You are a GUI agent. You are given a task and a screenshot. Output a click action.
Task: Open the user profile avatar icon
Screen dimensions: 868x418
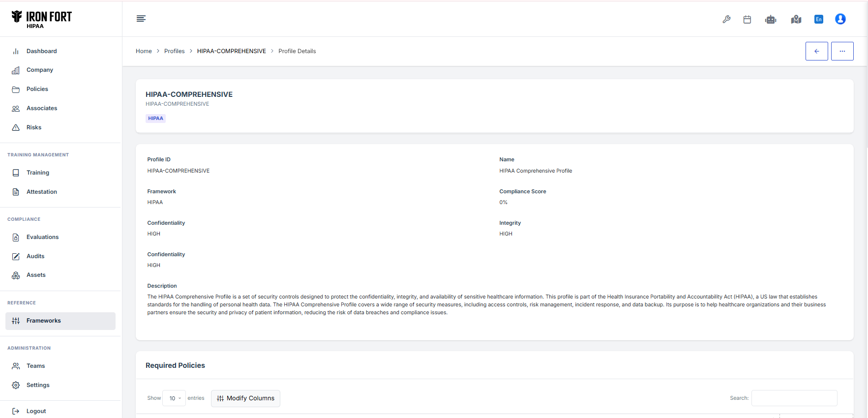coord(840,19)
